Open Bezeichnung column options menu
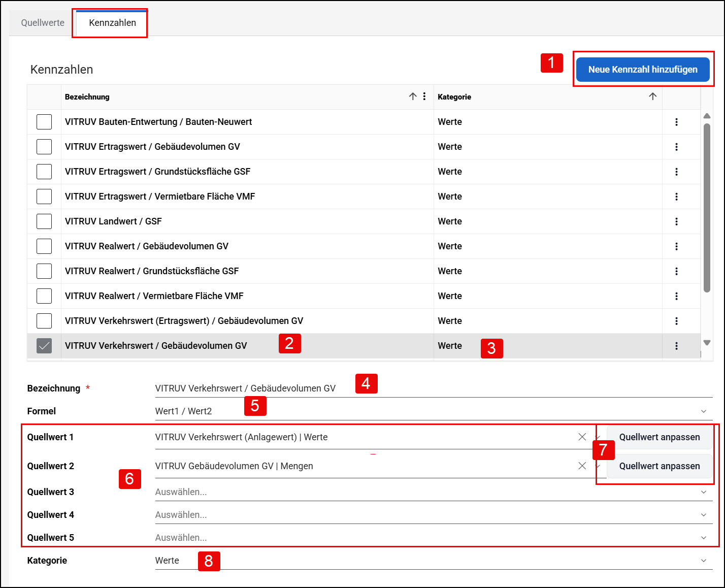725x588 pixels. 424,96
